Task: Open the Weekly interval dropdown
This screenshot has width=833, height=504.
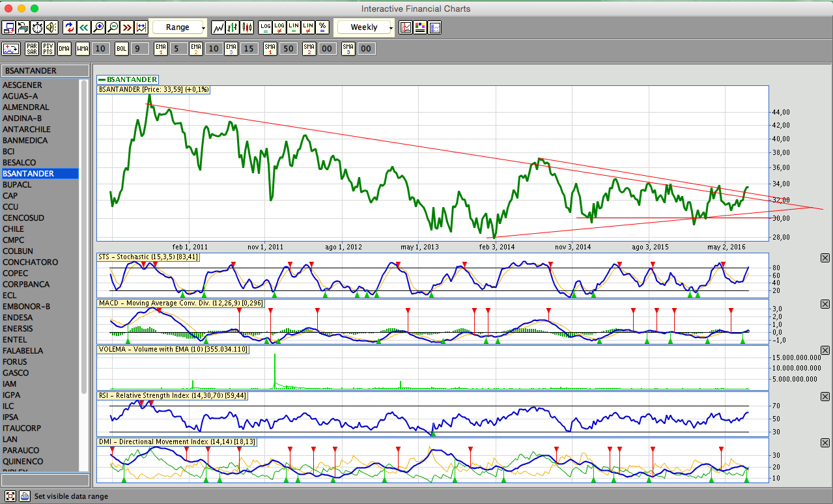Action: tap(365, 27)
